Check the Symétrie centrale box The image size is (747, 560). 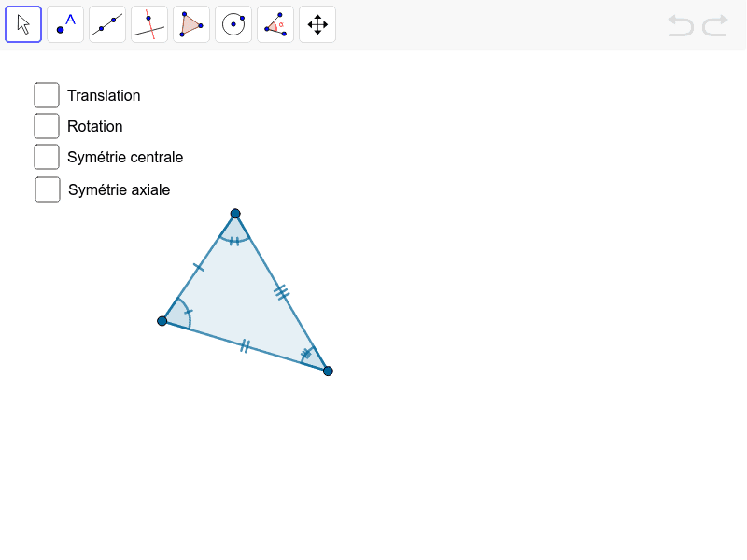tap(47, 157)
